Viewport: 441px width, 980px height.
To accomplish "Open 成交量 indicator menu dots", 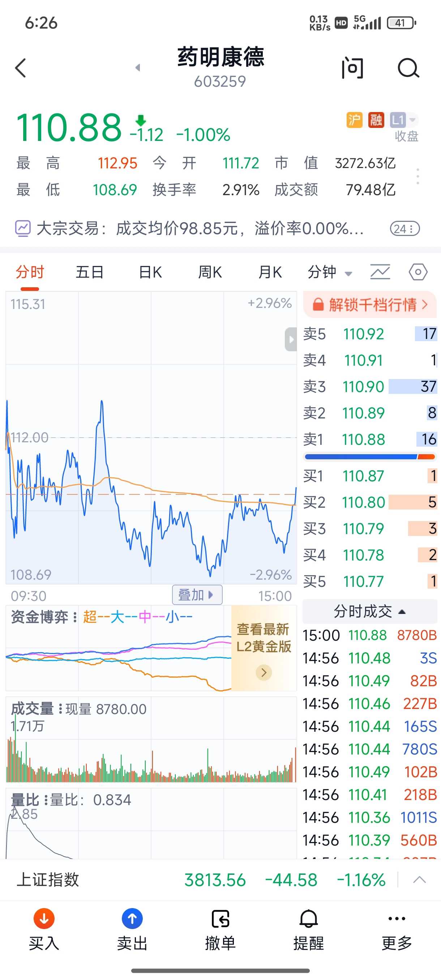I will [x=60, y=709].
